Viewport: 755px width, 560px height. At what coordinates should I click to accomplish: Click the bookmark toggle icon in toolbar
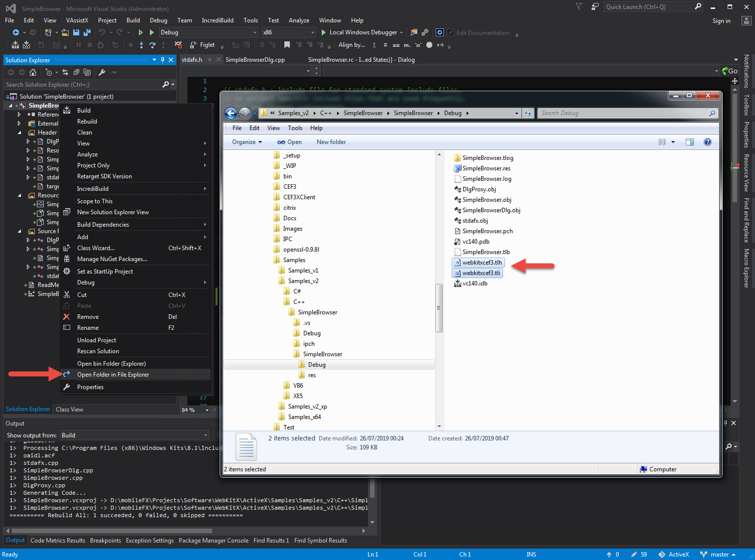click(x=287, y=45)
